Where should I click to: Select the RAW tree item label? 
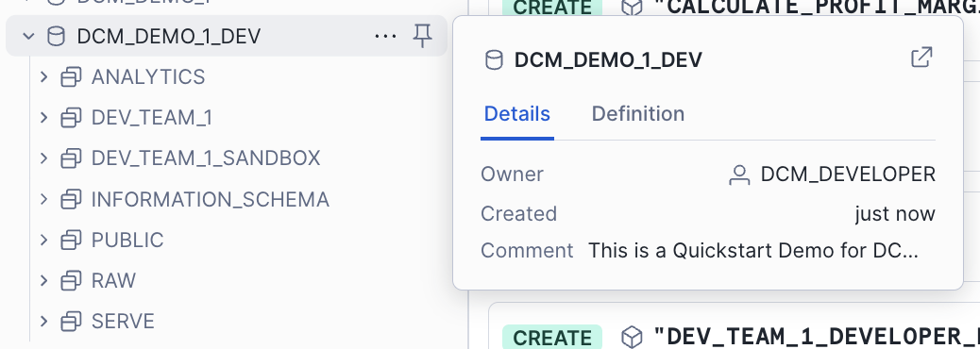pos(113,280)
